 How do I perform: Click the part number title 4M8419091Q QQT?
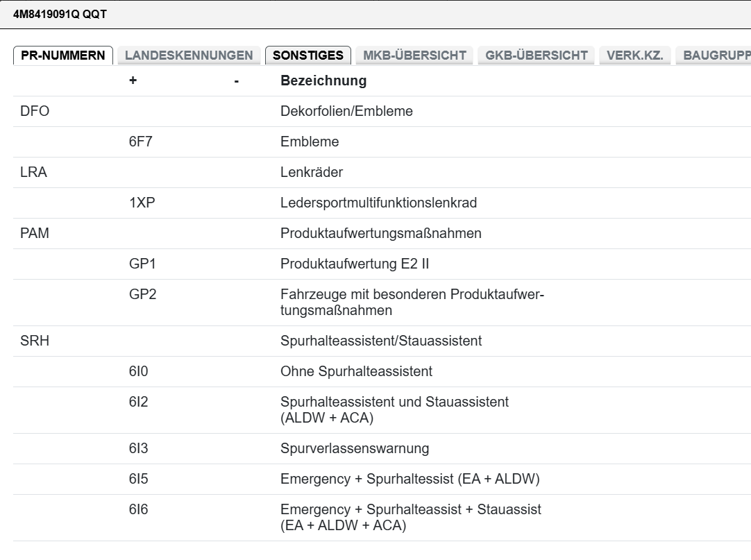(60, 14)
